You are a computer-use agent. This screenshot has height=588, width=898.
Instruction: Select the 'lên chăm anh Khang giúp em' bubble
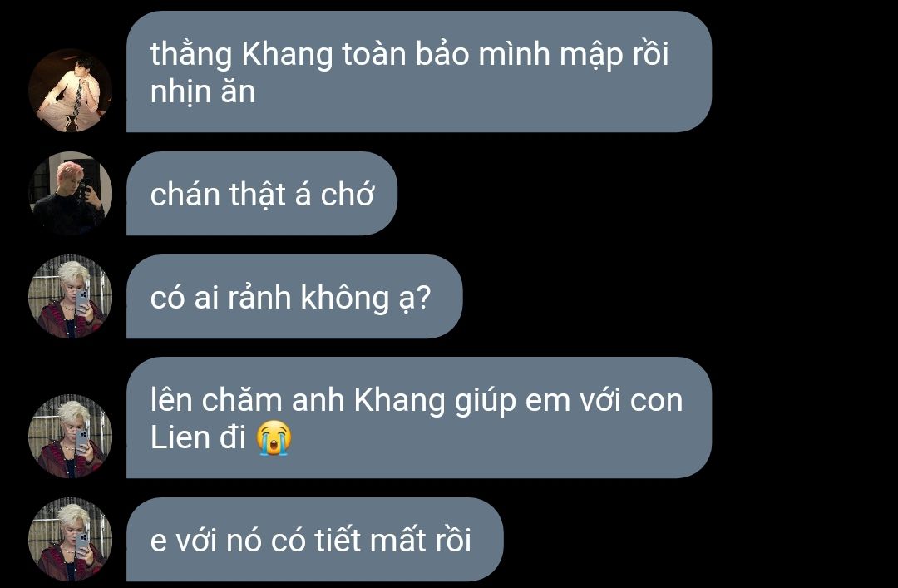[418, 418]
